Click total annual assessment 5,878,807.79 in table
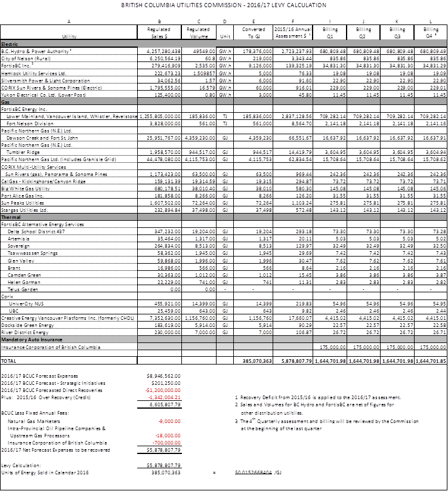The image size is (448, 491). click(296, 361)
